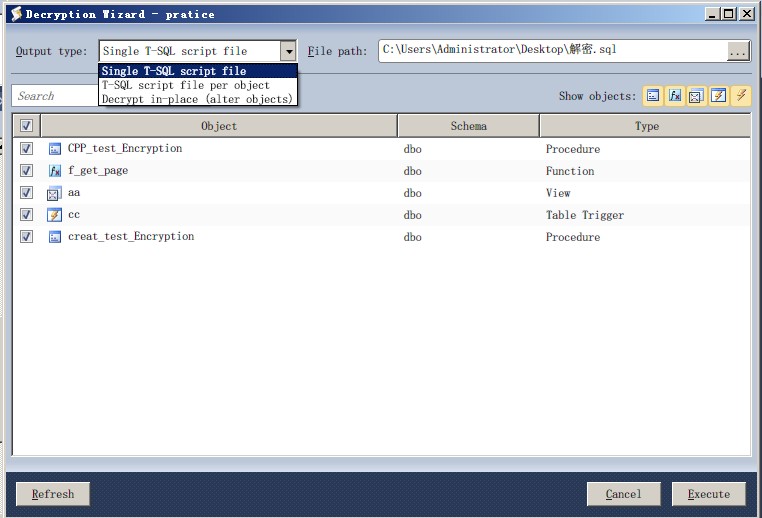Choose Decrypt in-place (alter objects)
The image size is (762, 518).
[x=198, y=99]
